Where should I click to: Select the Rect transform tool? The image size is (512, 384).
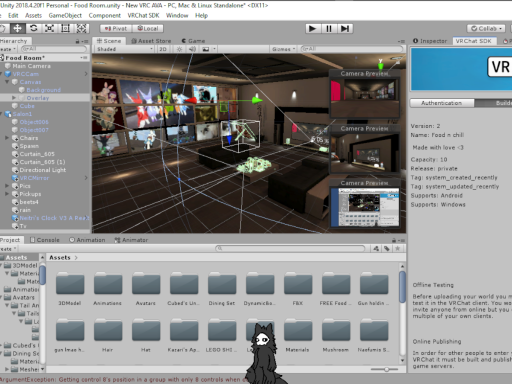coord(65,28)
